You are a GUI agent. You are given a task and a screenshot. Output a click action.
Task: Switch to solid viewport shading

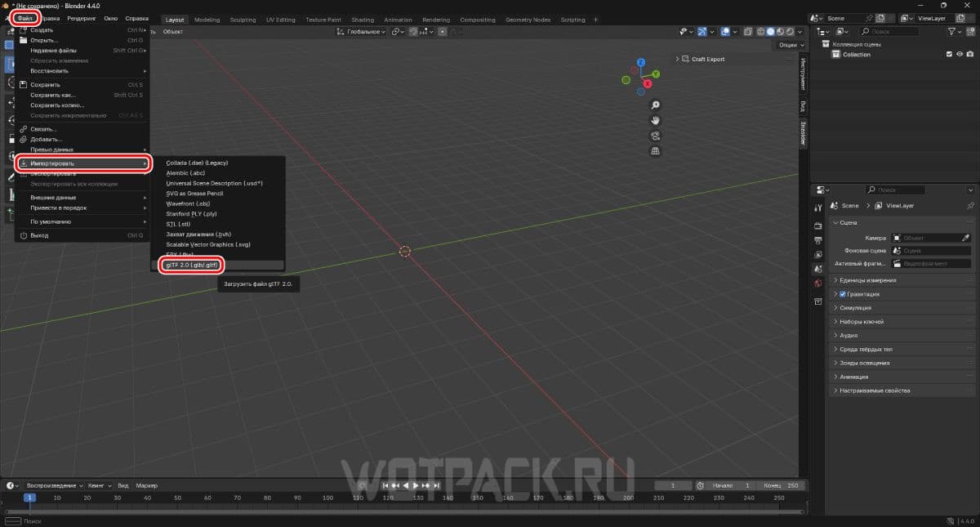tap(771, 32)
